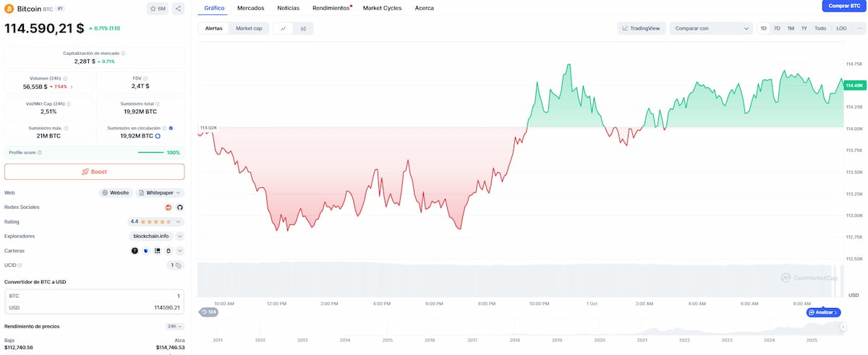
Task: Open the GitHub social icon
Action: click(180, 207)
